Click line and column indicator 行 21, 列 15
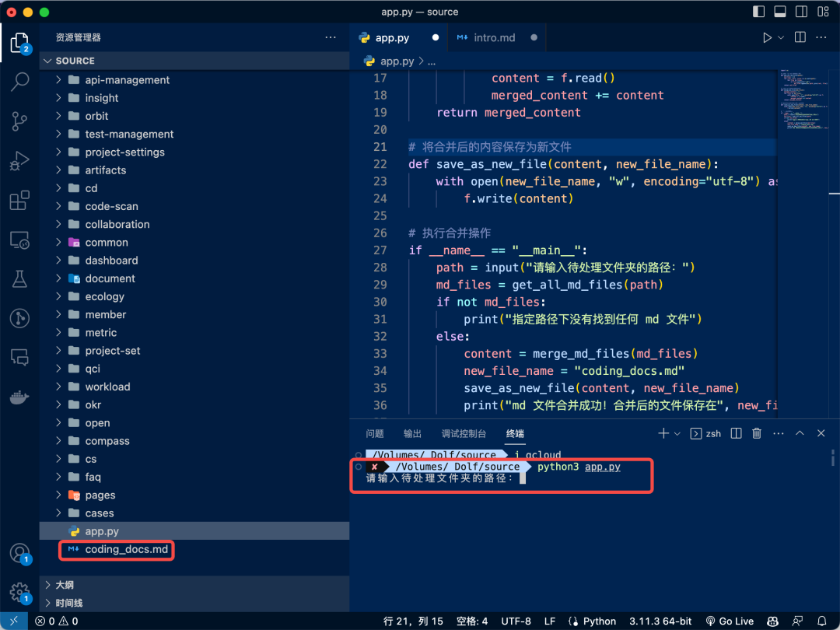The image size is (840, 630). pyautogui.click(x=413, y=621)
